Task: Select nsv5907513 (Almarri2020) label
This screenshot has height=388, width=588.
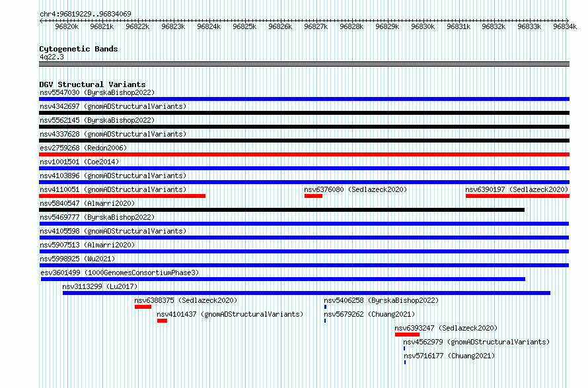Action: coord(87,245)
